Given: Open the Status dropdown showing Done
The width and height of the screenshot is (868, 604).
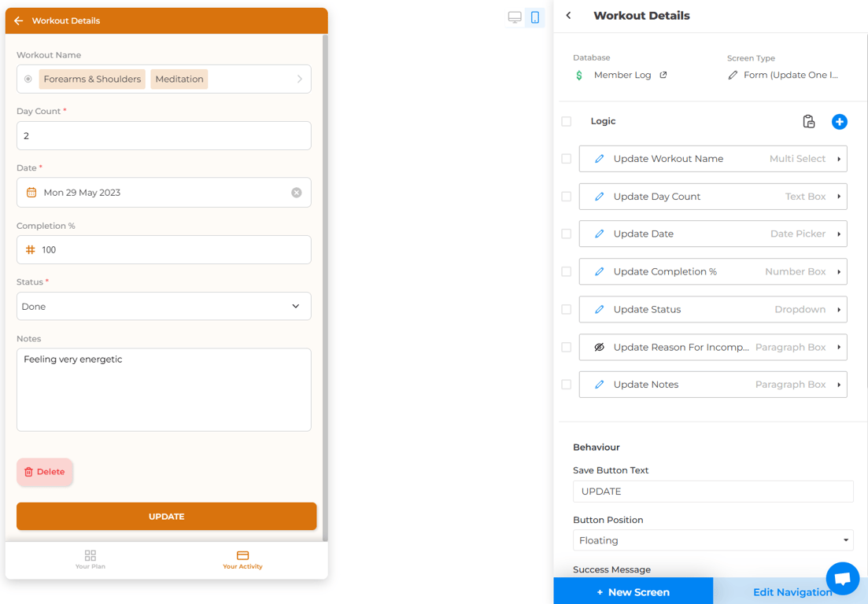Looking at the screenshot, I should (x=164, y=307).
